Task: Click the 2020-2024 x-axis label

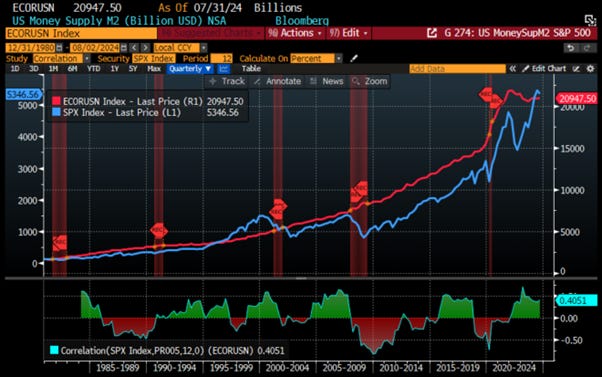Action: tap(514, 368)
